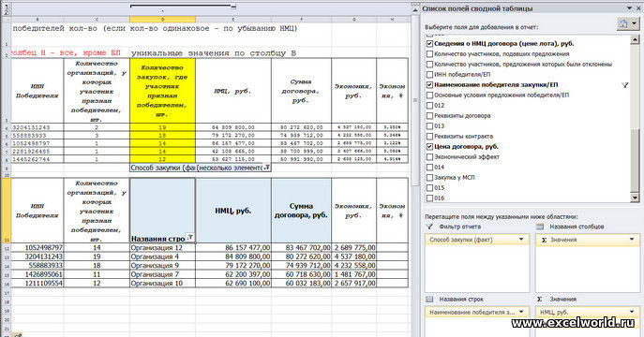644x337 pixels.
Task: Click the field list scrollbar thumb
Action: tap(635, 160)
